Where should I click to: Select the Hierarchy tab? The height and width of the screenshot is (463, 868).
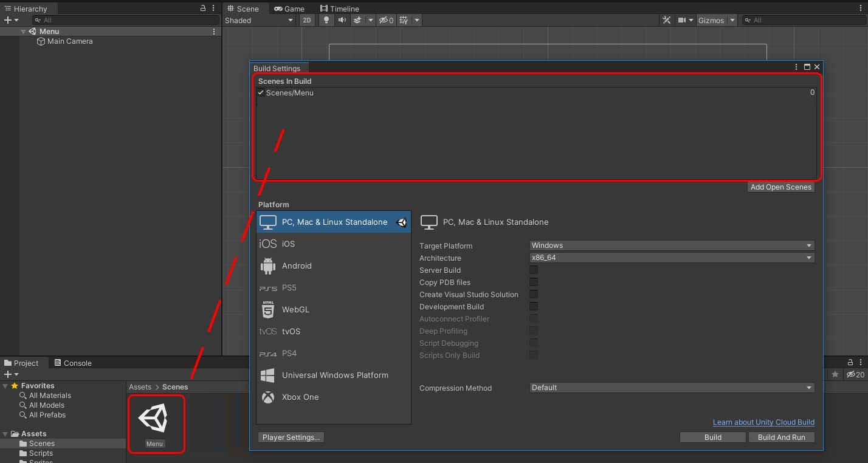(26, 9)
